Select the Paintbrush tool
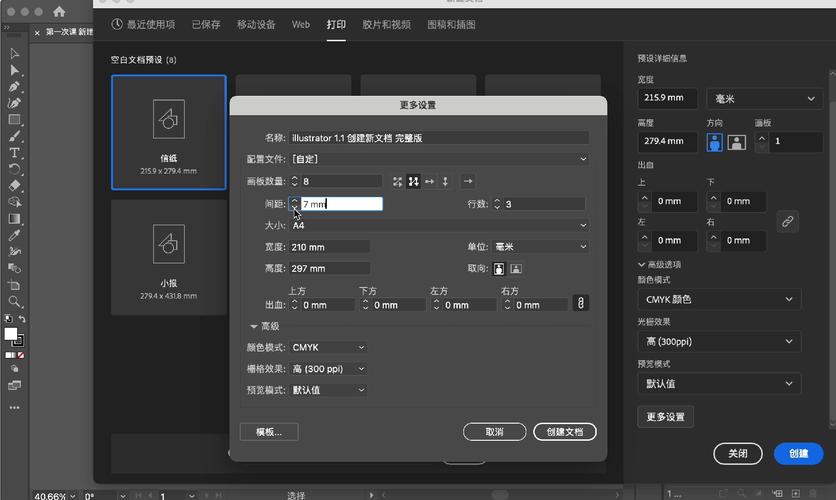This screenshot has width=836, height=500. 14,136
